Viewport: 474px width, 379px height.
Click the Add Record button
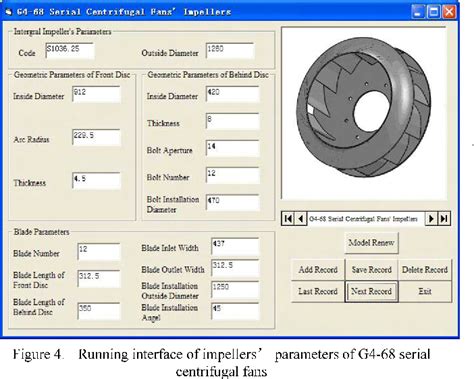[318, 270]
